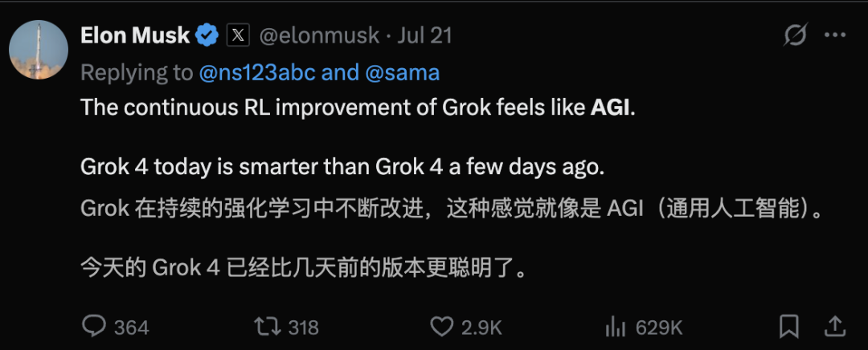Click the Grok slashed-circle icon
This screenshot has height=350, width=868.
point(795,35)
